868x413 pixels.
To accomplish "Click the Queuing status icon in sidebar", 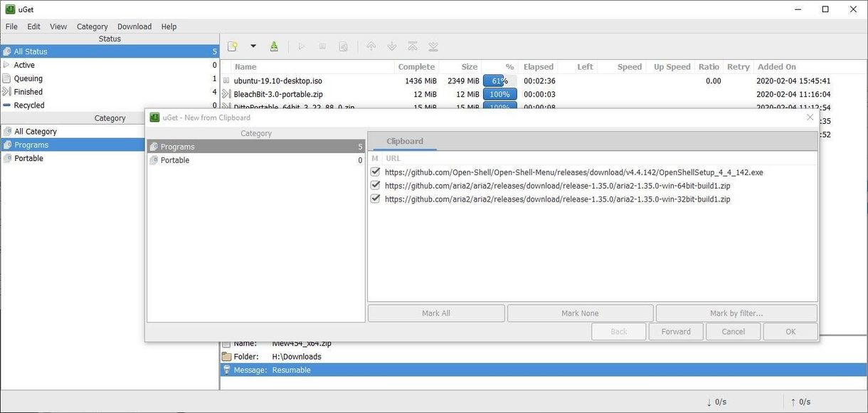I will (x=7, y=78).
